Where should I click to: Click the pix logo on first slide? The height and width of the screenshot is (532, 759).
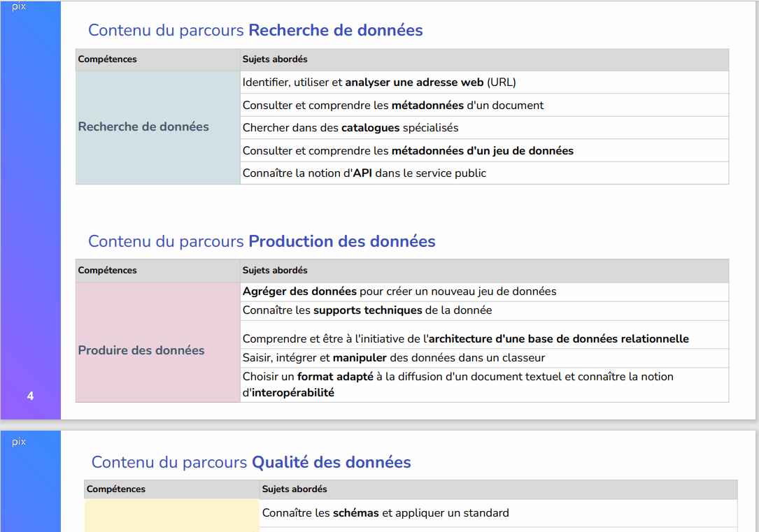point(19,6)
